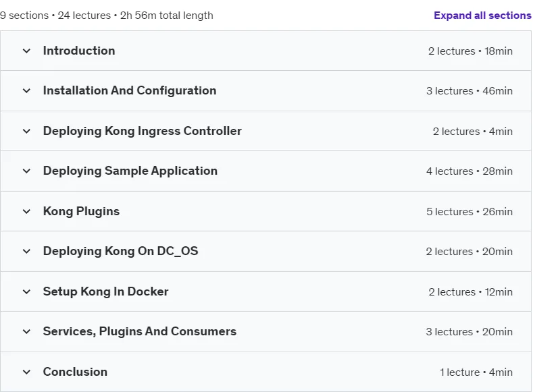Click '2 lectures • 12min' text

pyautogui.click(x=470, y=292)
